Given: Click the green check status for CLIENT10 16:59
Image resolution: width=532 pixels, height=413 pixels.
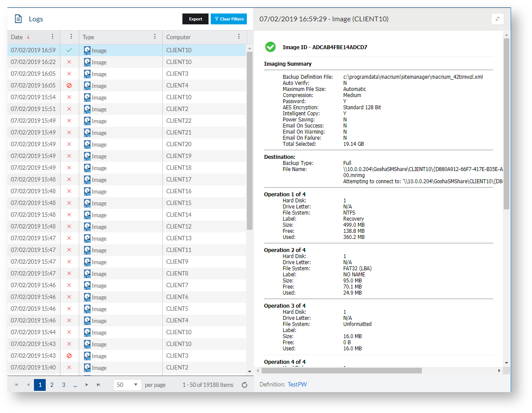Looking at the screenshot, I should coord(69,50).
